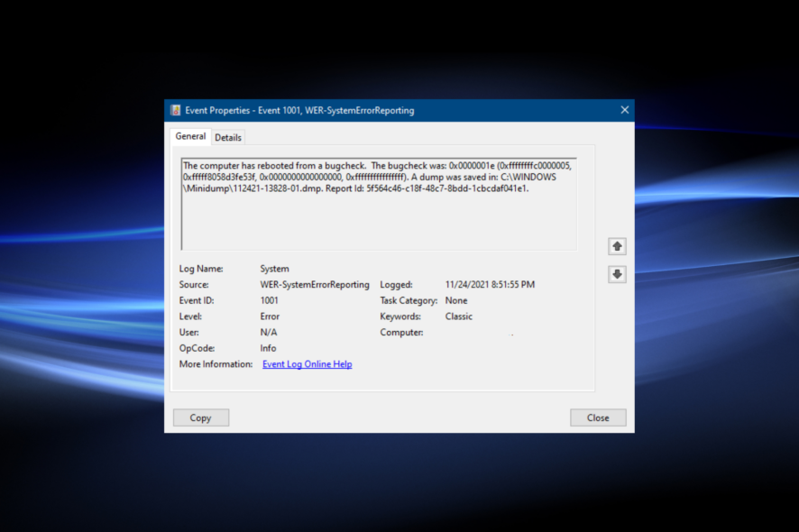Click the up arrow previous event button
Screen dimensions: 799x532
coord(617,247)
